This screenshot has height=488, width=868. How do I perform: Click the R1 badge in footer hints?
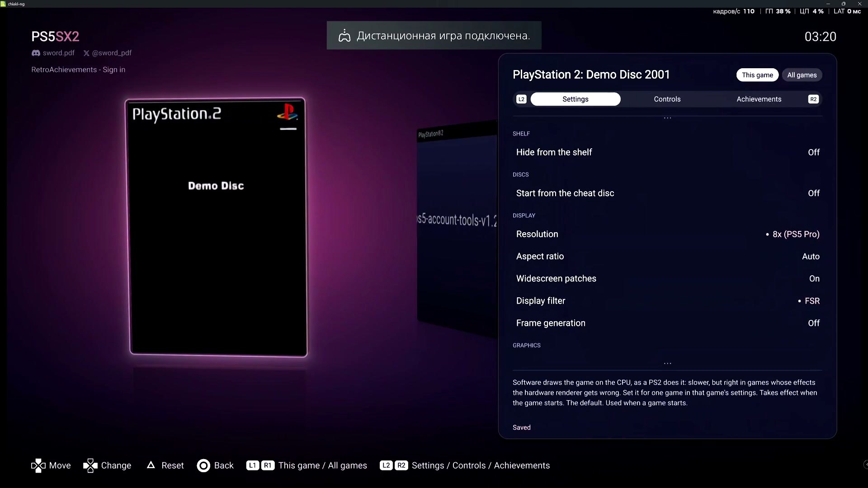268,465
